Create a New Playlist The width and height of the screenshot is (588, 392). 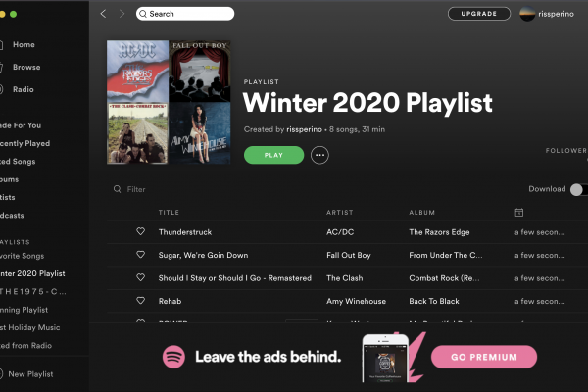(x=26, y=374)
